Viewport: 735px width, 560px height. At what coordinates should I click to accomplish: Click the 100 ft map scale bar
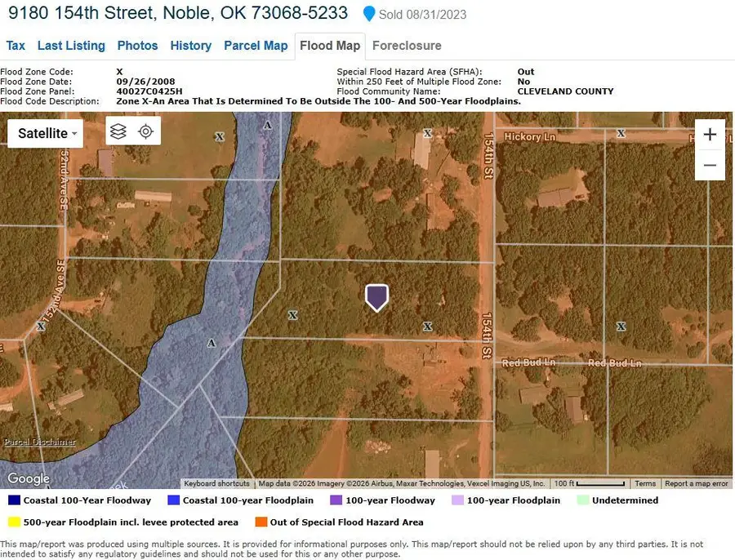591,483
